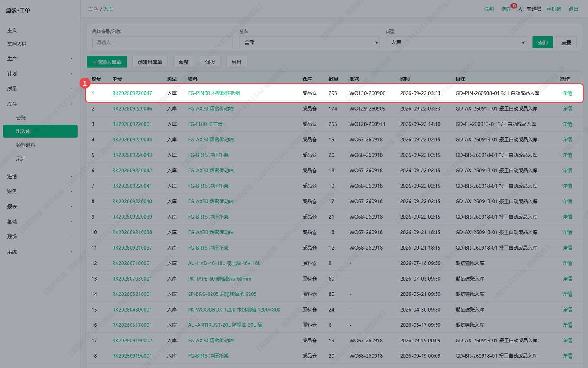The height and width of the screenshot is (368, 588).
Task: Open the 类型 type dropdown
Action: [456, 42]
